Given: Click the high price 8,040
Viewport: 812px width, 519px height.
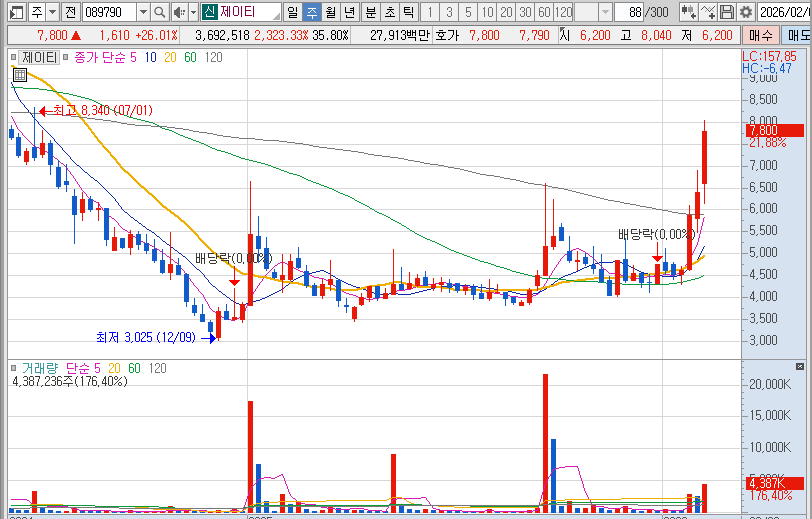Looking at the screenshot, I should click(x=656, y=35).
